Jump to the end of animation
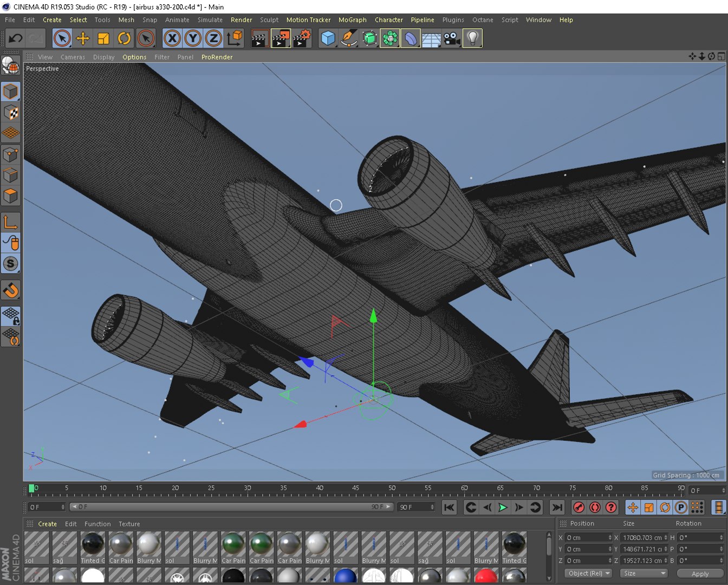The height and width of the screenshot is (585, 728). tap(557, 508)
